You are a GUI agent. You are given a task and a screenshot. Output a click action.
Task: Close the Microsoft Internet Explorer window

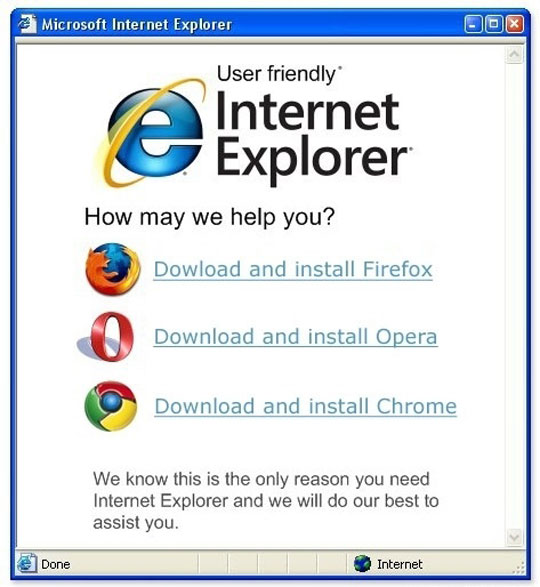point(515,24)
